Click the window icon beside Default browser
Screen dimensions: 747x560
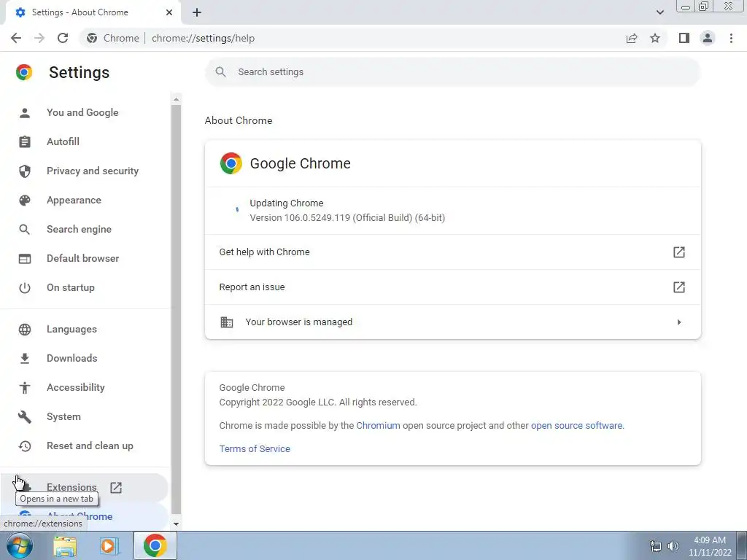tap(25, 259)
